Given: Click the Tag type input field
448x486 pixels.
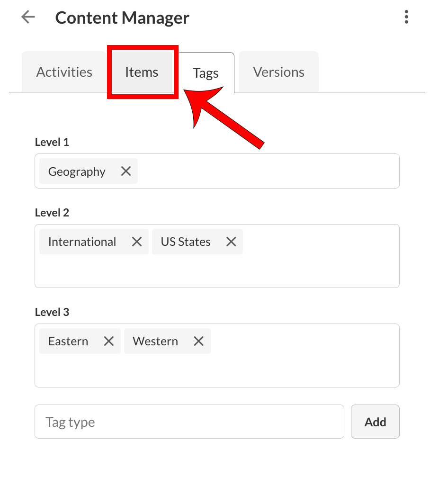Looking at the screenshot, I should [x=189, y=422].
